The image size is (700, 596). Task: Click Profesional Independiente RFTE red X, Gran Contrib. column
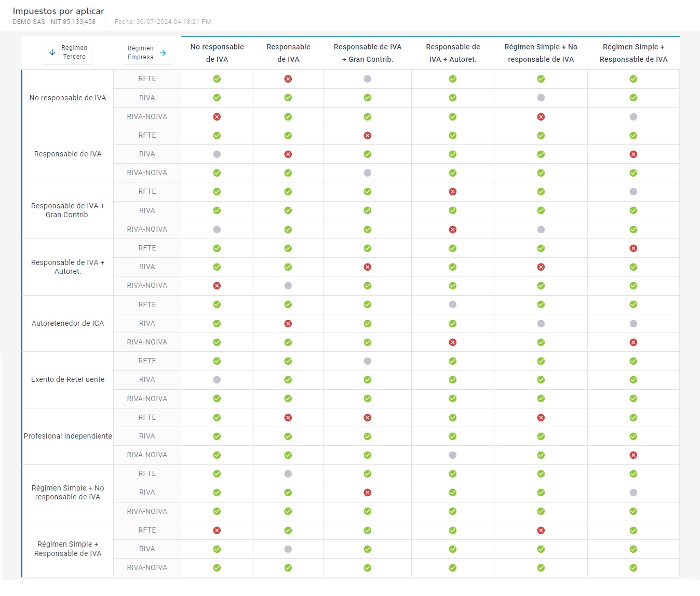(368, 417)
